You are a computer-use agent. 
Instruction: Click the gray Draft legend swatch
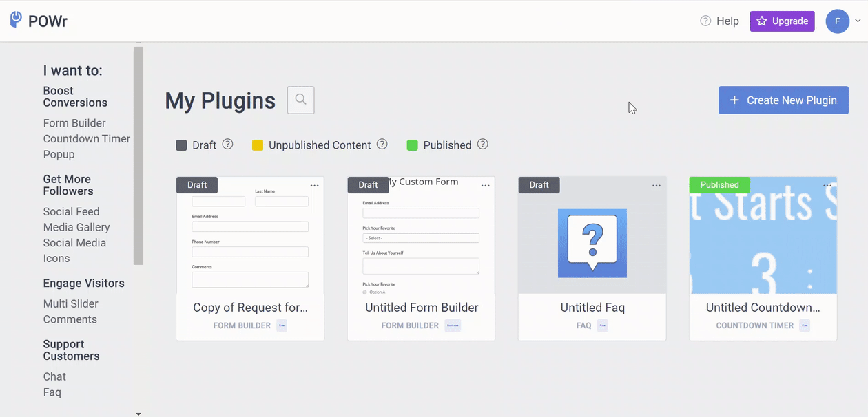click(182, 145)
